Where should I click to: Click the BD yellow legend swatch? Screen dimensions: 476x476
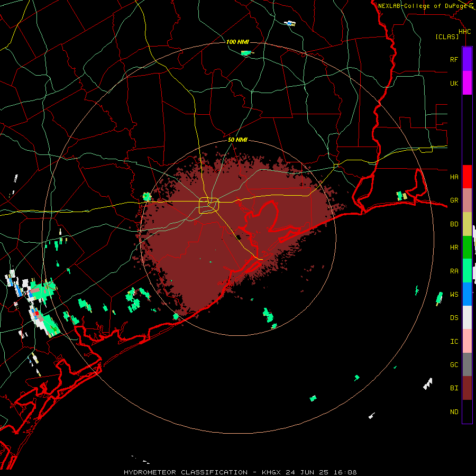[x=467, y=224]
